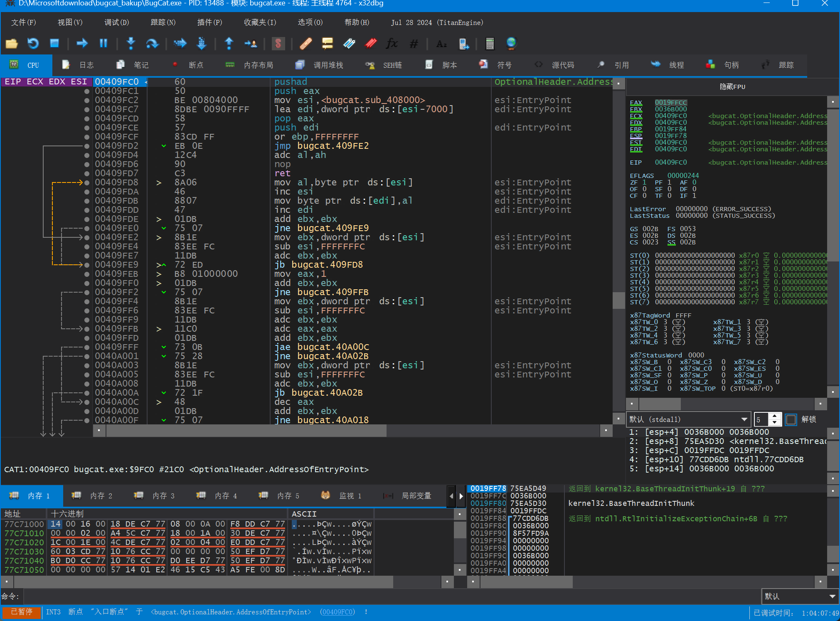Click the Step Into arrow icon
Screen dimensions: 840x621
(131, 43)
